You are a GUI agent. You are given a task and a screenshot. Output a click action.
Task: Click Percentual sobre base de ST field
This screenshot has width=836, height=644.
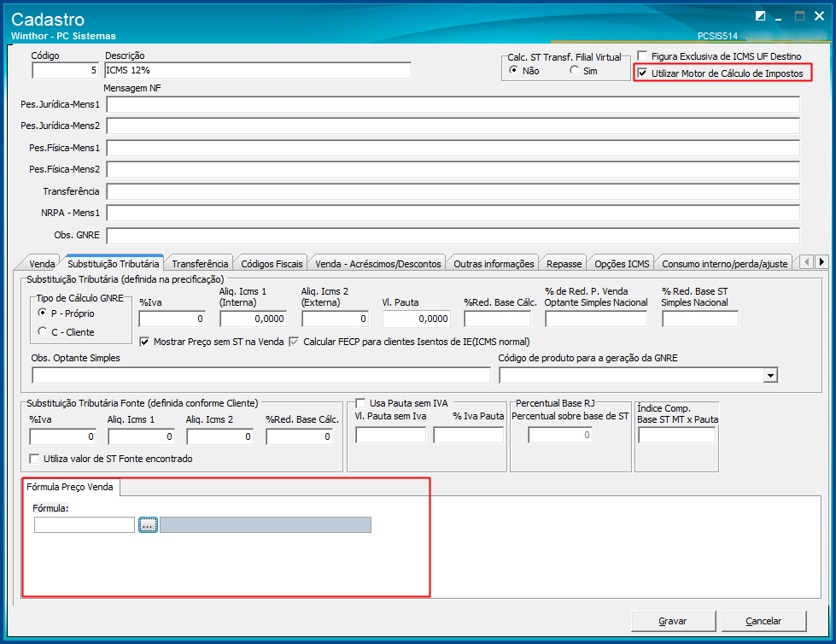point(560,435)
